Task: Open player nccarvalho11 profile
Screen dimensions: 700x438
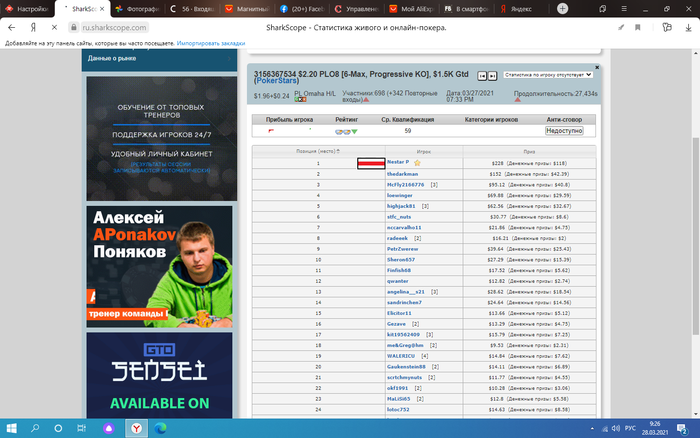Action: 404,228
